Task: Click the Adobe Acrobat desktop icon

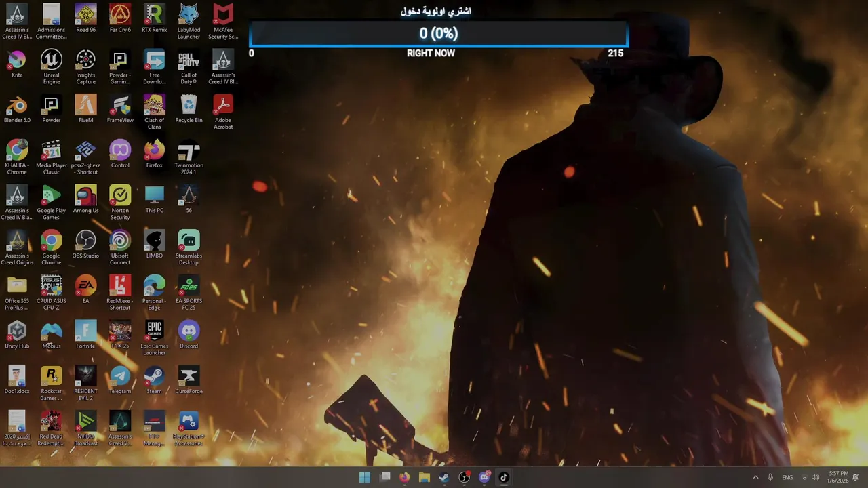Action: [x=223, y=113]
